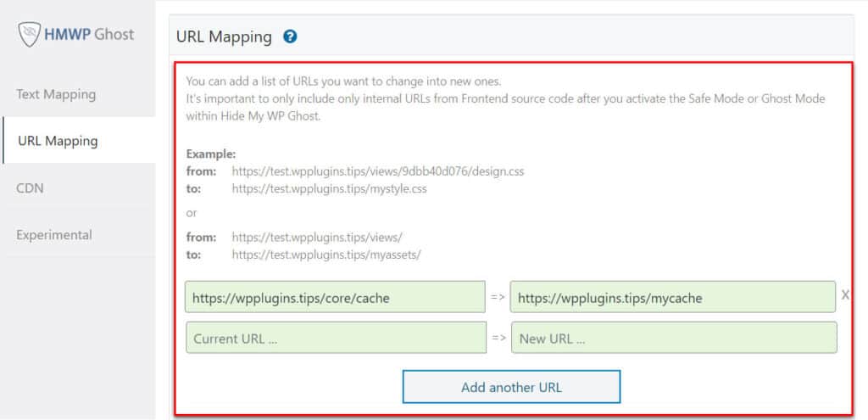
Task: Click the example test.wpplugins.tips/views/ URL text
Action: click(316, 237)
